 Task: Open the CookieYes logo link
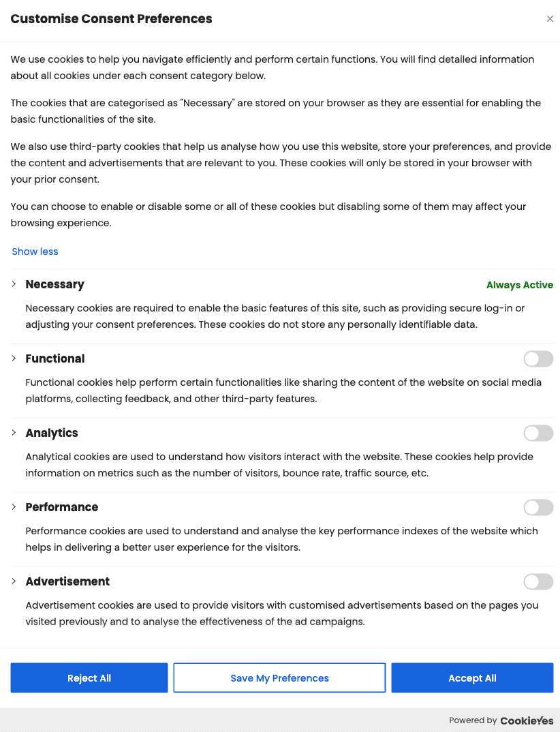[527, 721]
